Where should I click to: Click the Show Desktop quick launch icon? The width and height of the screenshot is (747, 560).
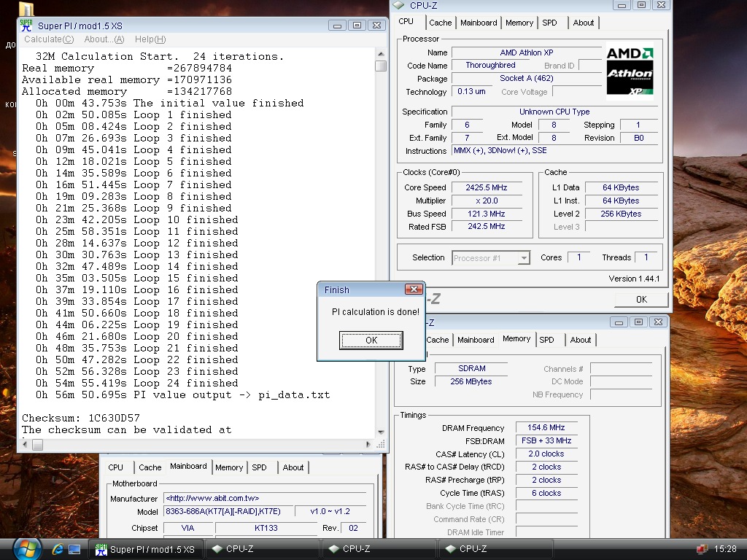(74, 549)
